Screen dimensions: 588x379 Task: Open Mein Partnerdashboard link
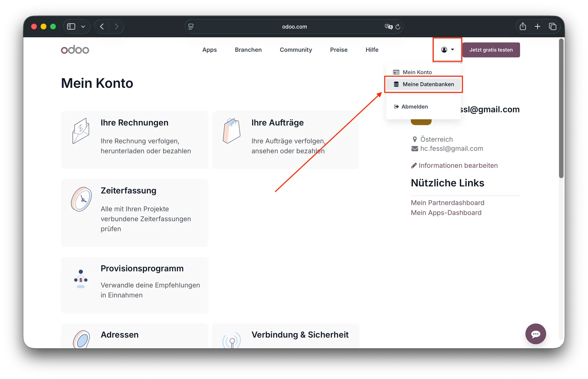point(448,203)
